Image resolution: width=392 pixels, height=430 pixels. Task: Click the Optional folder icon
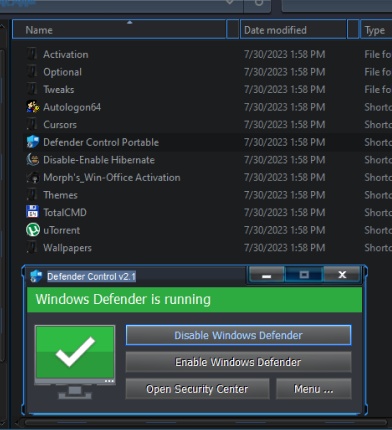click(x=32, y=72)
